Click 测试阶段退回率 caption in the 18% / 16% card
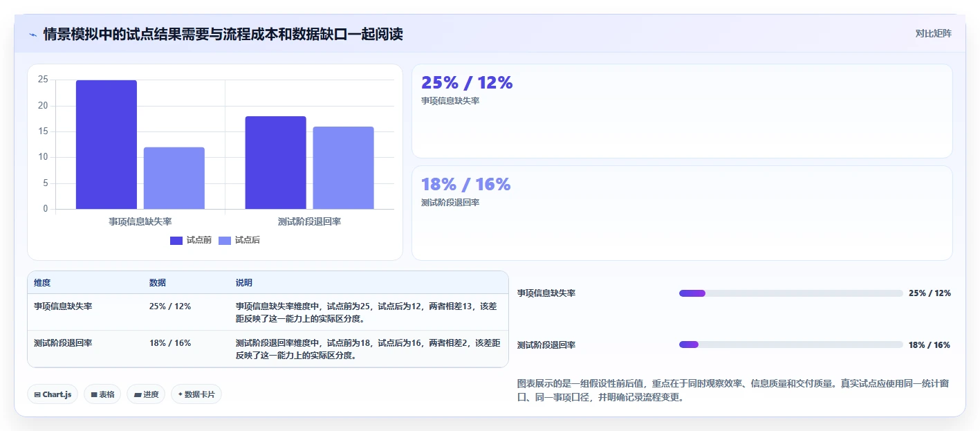 click(450, 203)
